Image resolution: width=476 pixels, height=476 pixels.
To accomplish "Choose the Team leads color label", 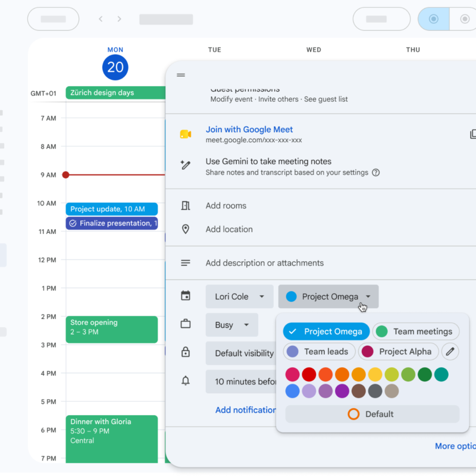I will coord(320,352).
